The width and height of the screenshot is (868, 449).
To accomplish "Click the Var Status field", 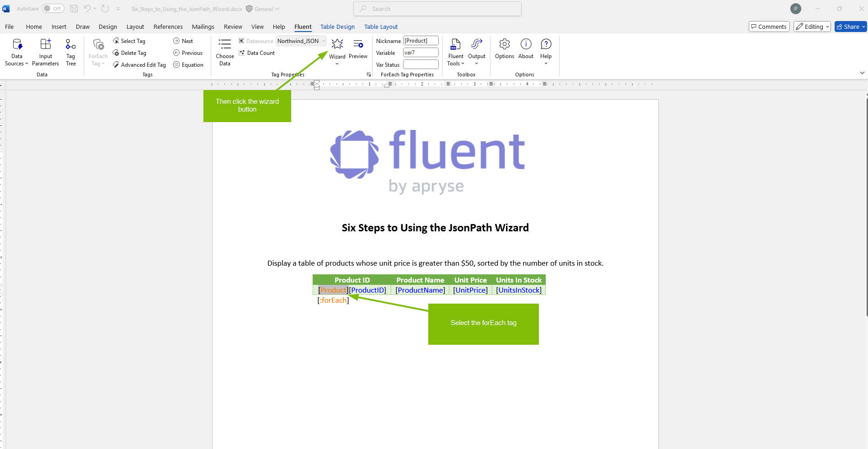I will (421, 64).
